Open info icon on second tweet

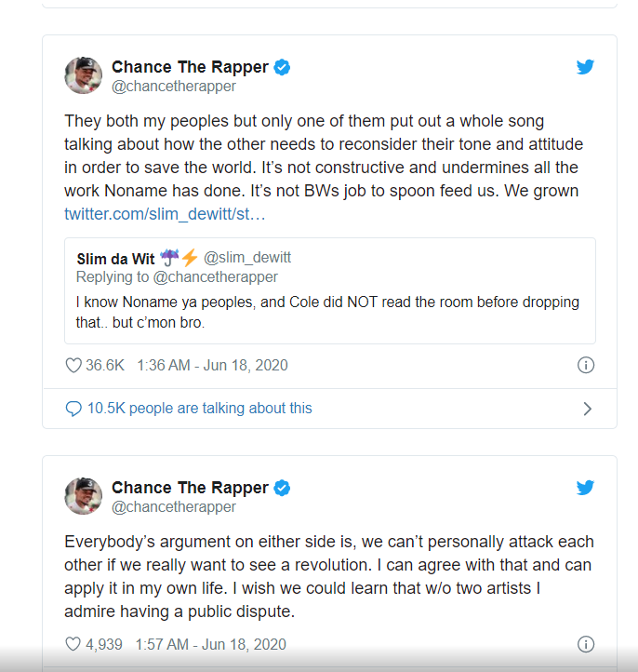click(x=586, y=644)
